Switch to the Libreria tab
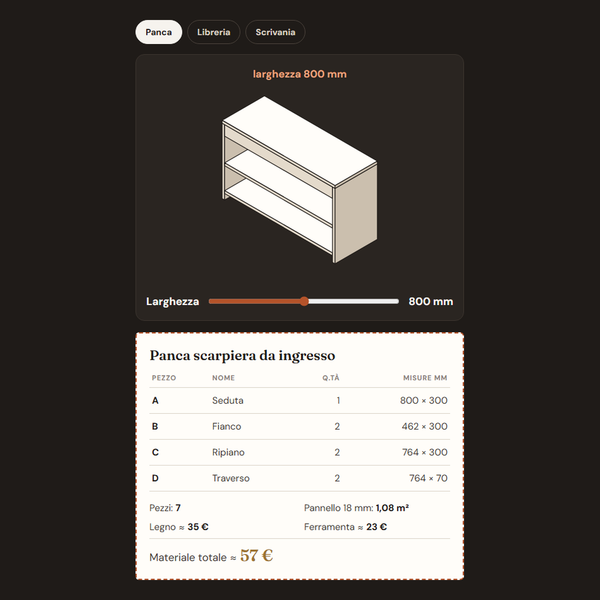This screenshot has width=600, height=600. coord(214,32)
